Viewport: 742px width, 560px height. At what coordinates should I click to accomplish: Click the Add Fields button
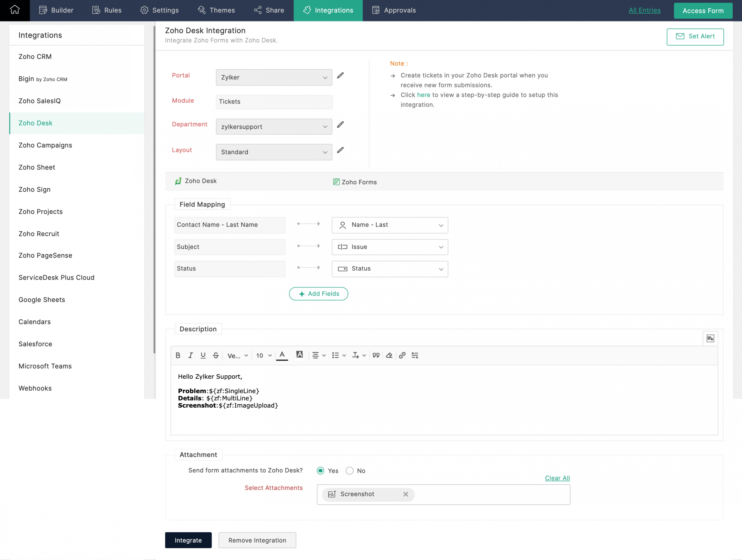(319, 294)
